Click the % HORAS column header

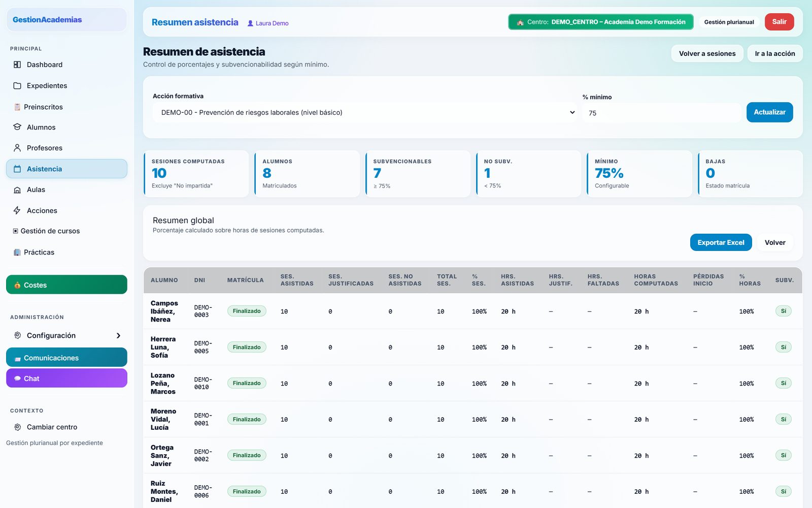tap(750, 280)
